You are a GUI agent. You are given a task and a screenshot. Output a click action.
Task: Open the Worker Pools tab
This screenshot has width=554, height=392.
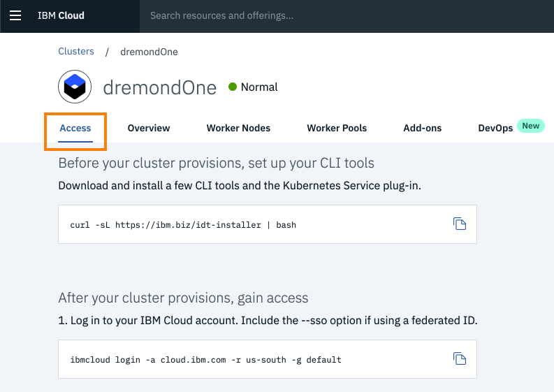(337, 128)
